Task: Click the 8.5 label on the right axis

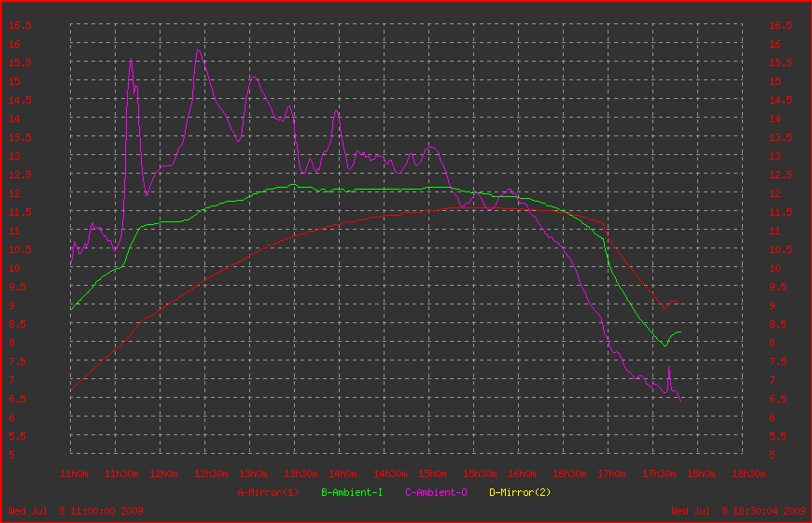Action: [777, 324]
